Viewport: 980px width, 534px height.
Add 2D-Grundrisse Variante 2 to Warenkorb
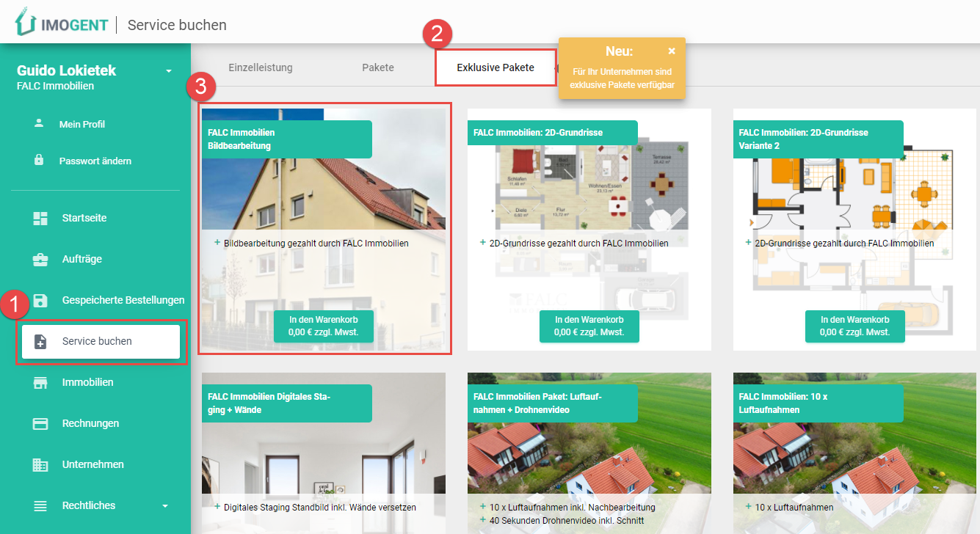click(x=854, y=326)
